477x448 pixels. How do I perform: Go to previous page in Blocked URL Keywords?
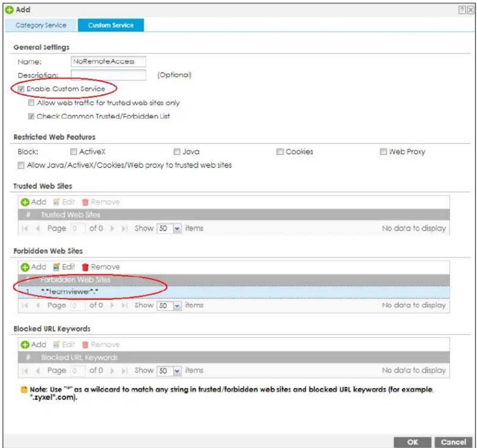click(x=38, y=371)
